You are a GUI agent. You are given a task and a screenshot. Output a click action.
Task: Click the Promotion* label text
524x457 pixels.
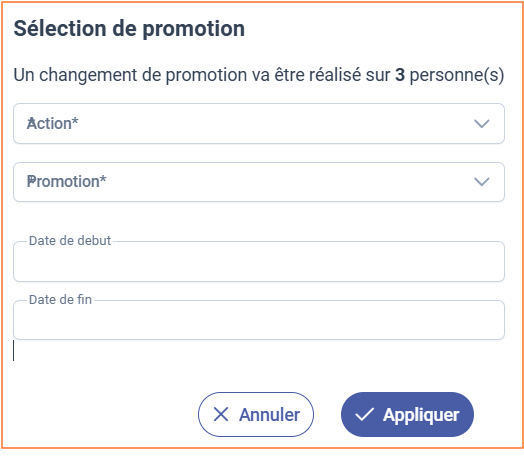(67, 182)
